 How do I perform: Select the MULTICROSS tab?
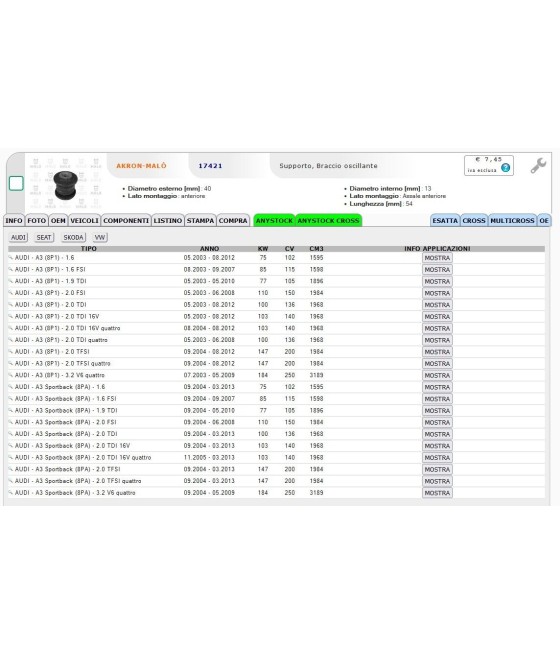[x=512, y=221]
